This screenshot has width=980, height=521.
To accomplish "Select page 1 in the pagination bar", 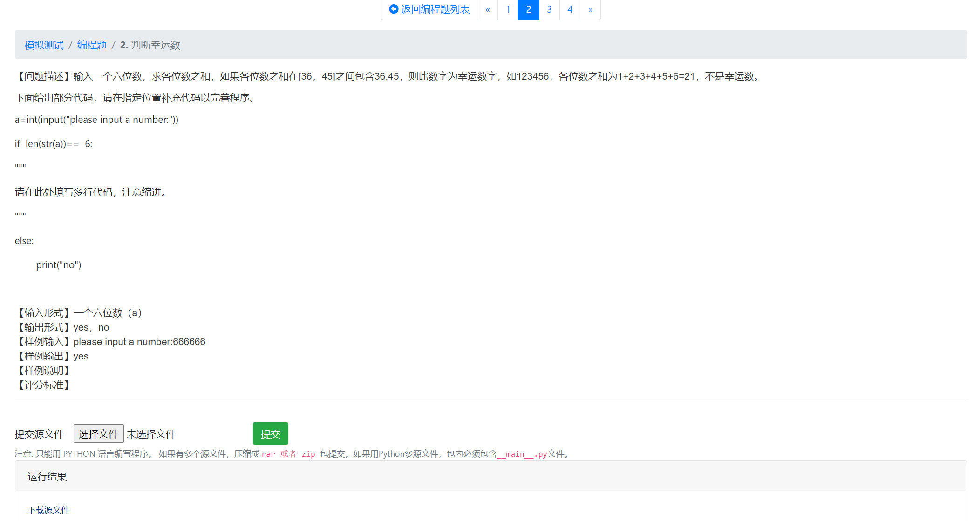I will pos(508,9).
